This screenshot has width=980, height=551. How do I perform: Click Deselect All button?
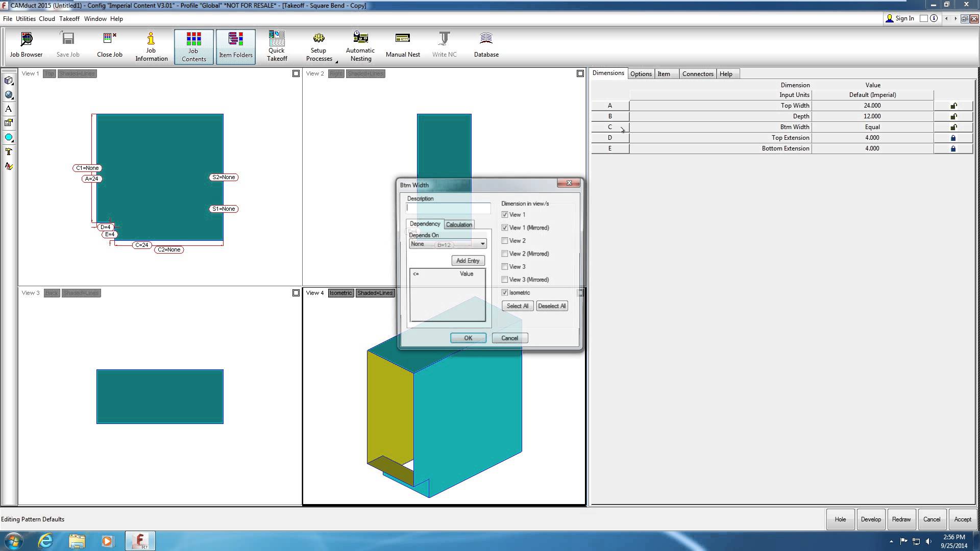[x=551, y=306]
